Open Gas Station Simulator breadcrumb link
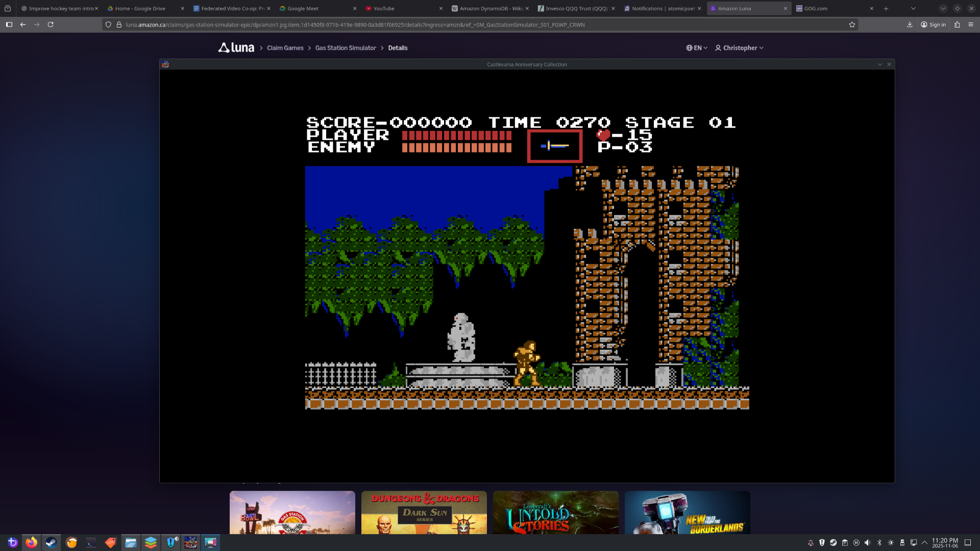980x551 pixels. 346,48
